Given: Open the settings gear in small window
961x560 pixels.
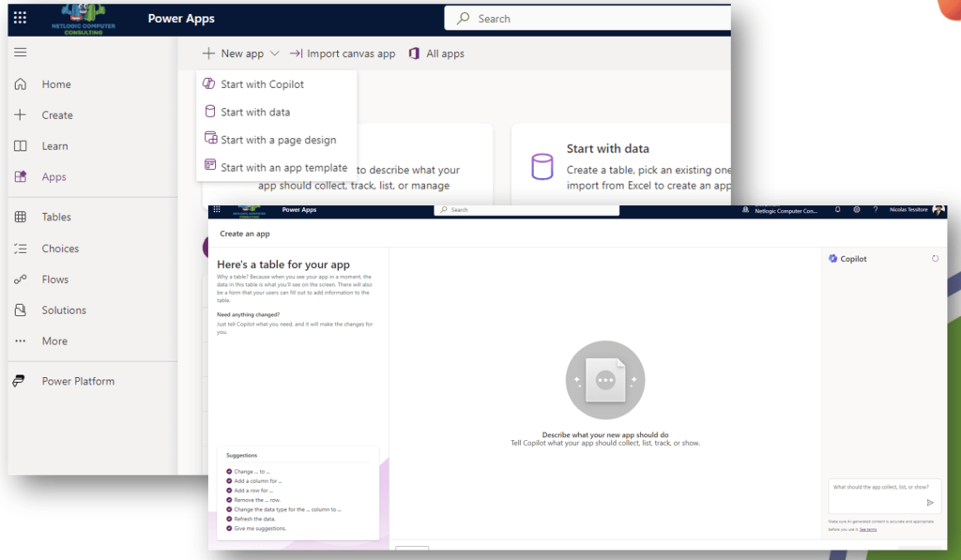Looking at the screenshot, I should (x=856, y=210).
